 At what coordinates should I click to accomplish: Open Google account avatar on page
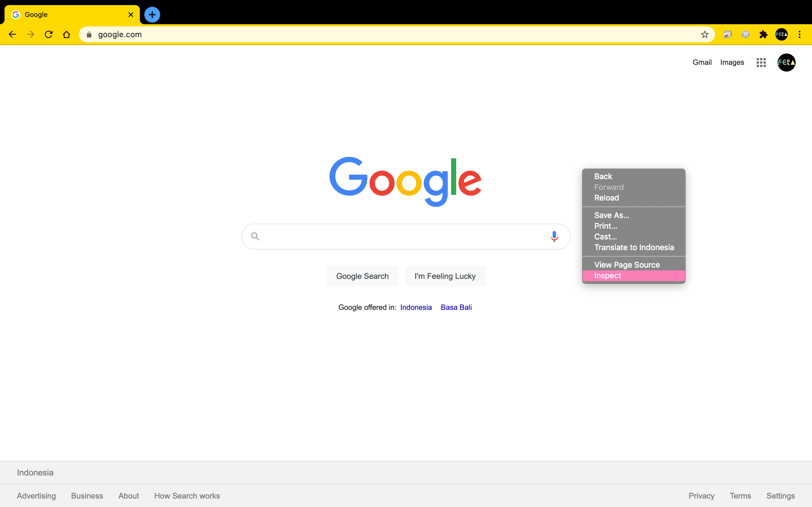click(786, 62)
